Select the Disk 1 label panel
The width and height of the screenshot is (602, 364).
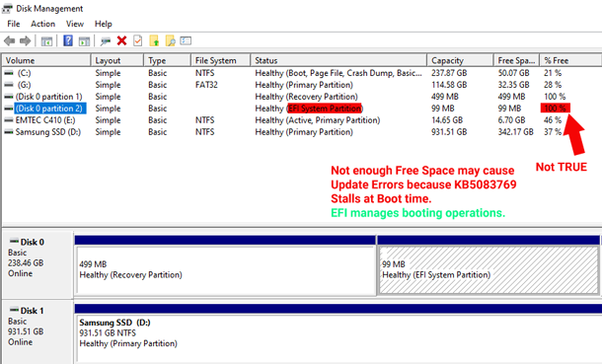click(38, 332)
